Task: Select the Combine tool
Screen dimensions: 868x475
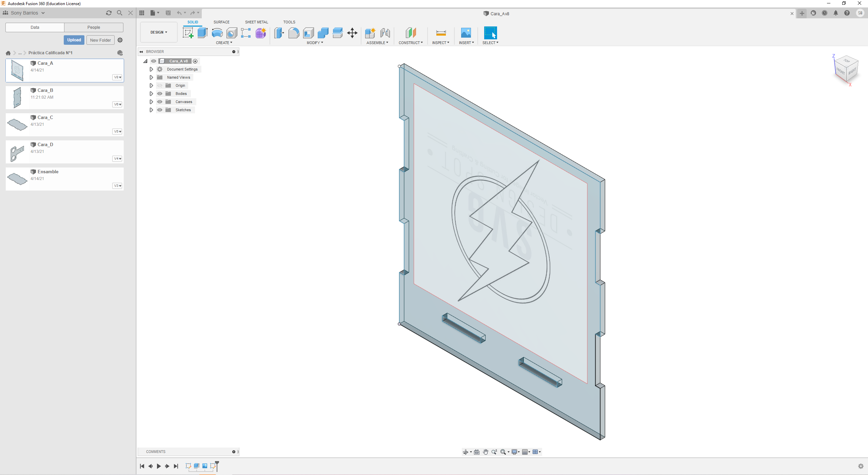Action: (x=323, y=33)
